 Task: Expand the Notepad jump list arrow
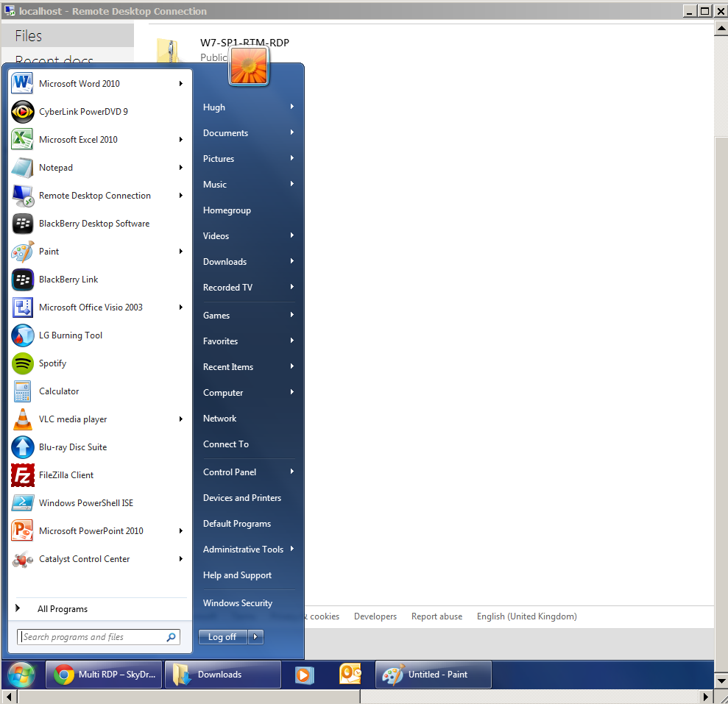tap(180, 168)
